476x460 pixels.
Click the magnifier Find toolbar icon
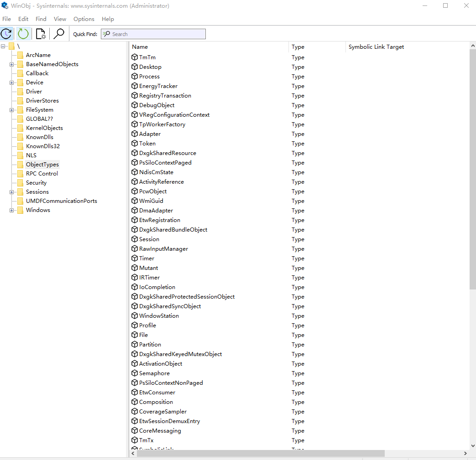tap(59, 34)
